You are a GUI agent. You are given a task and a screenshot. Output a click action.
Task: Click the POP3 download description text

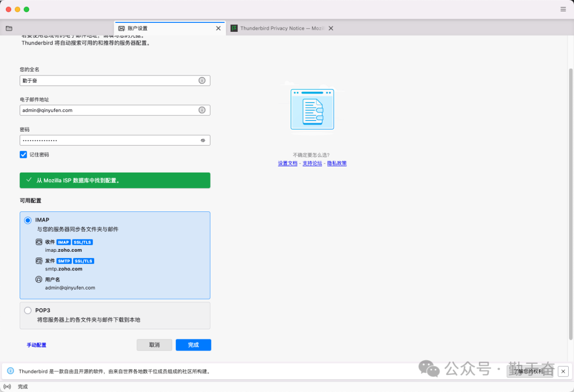pyautogui.click(x=89, y=320)
